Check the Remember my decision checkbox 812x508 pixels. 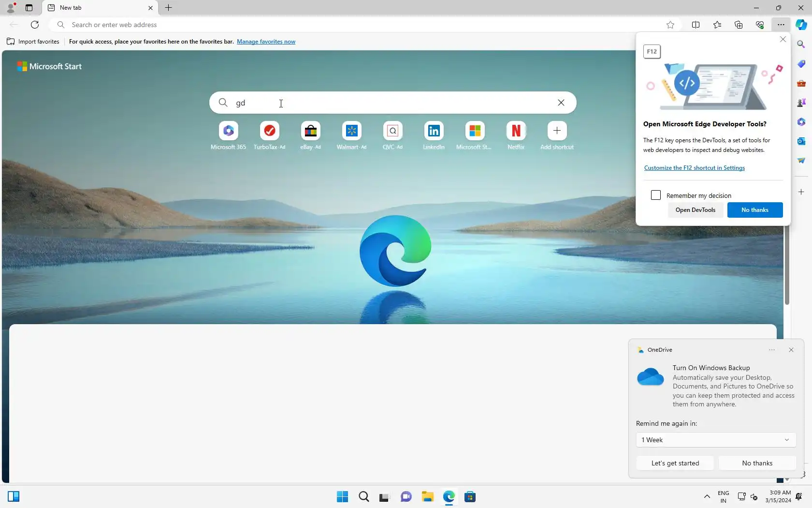point(656,195)
